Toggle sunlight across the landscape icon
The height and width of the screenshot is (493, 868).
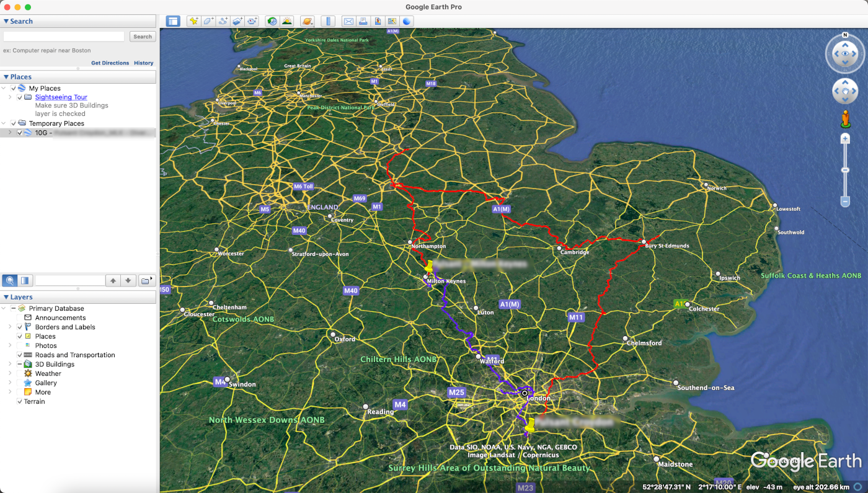pyautogui.click(x=286, y=21)
